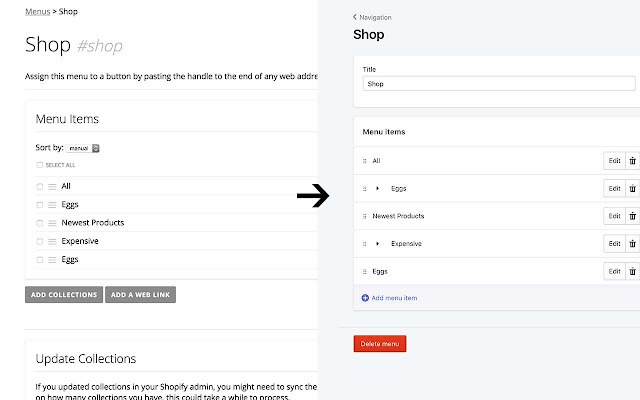Click drag handle of last Eggs row in Navigation panel
This screenshot has height=400, width=640.
[364, 271]
